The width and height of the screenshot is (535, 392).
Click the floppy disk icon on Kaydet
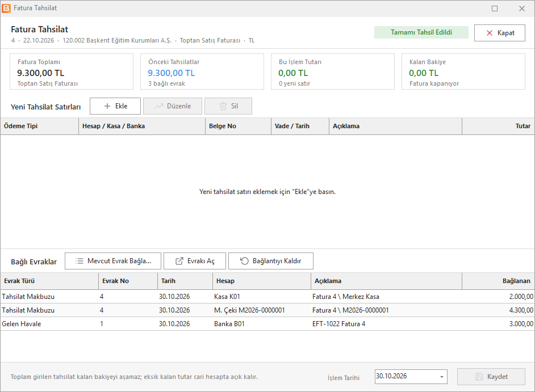[479, 377]
